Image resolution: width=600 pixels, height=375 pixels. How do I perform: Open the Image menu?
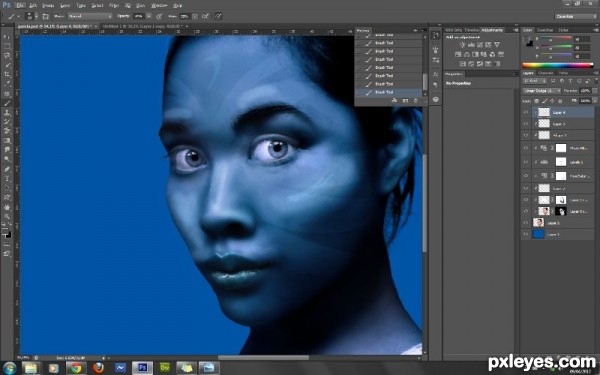tap(48, 5)
